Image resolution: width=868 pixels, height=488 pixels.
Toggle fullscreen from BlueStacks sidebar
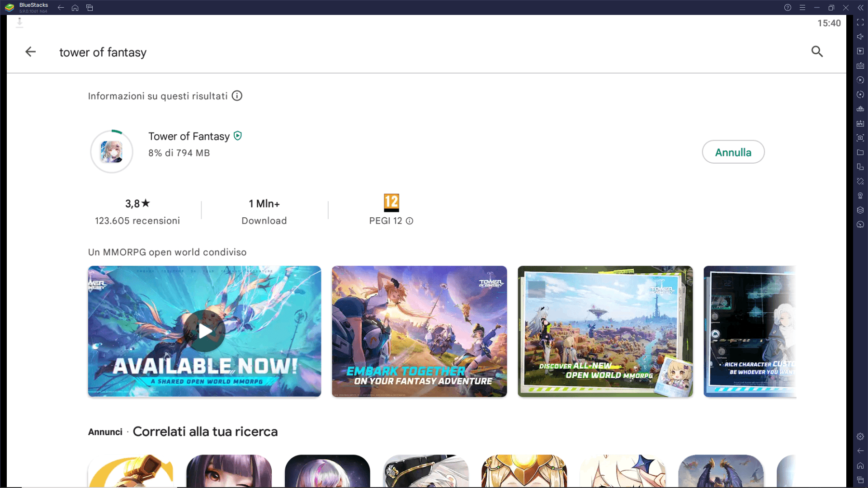(x=860, y=22)
